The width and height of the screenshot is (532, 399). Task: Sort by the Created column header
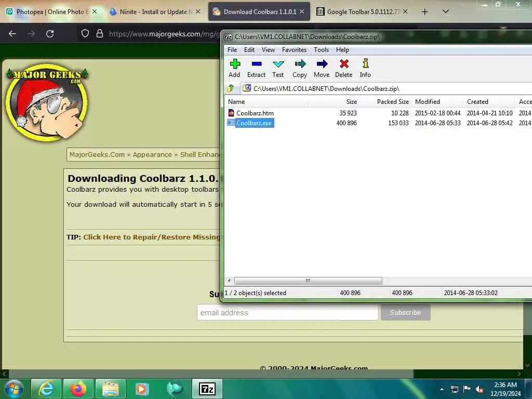click(x=489, y=102)
